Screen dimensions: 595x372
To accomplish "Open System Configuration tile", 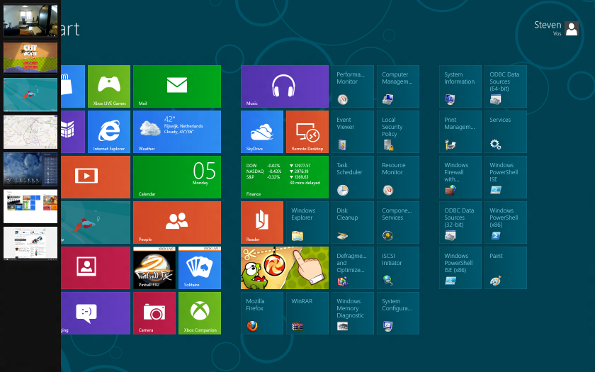I will coord(398,313).
